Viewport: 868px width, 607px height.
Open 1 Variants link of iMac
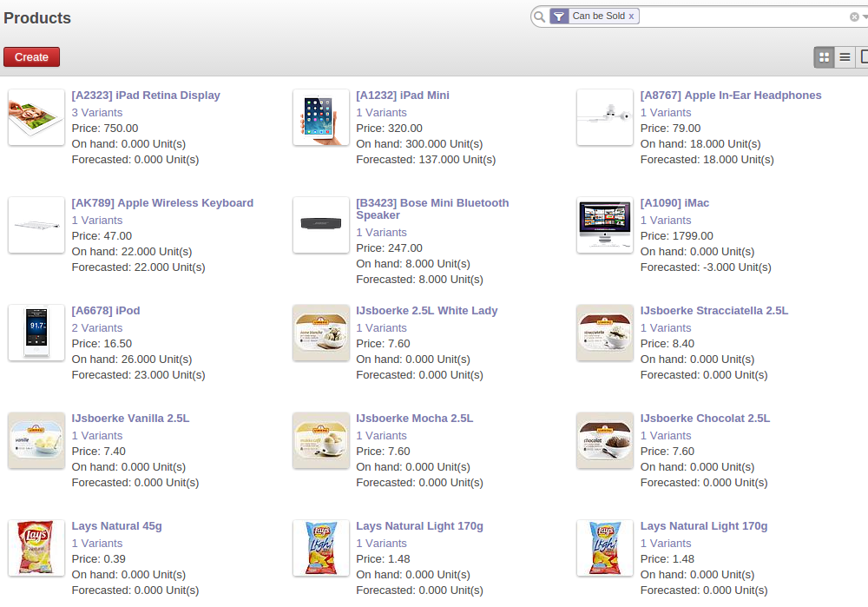[666, 220]
